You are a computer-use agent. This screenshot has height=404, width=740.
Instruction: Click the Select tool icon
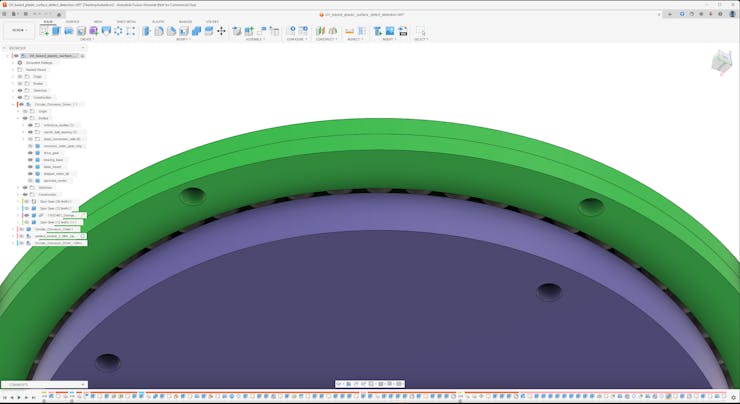[420, 31]
